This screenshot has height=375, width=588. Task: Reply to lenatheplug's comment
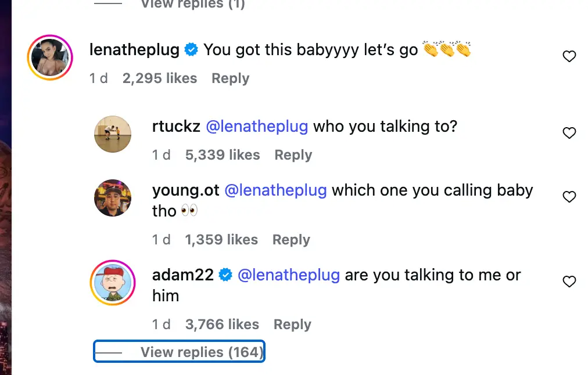click(x=230, y=78)
